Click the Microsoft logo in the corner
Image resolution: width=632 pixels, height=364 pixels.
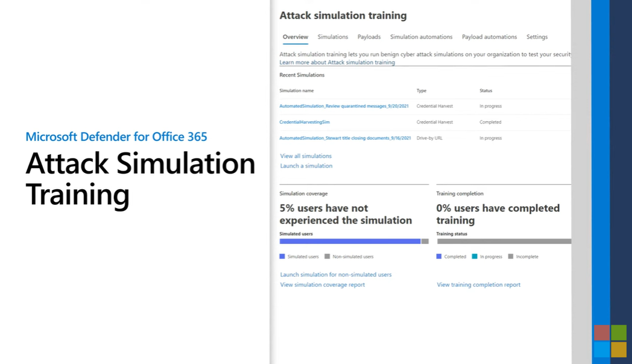tap(610, 341)
